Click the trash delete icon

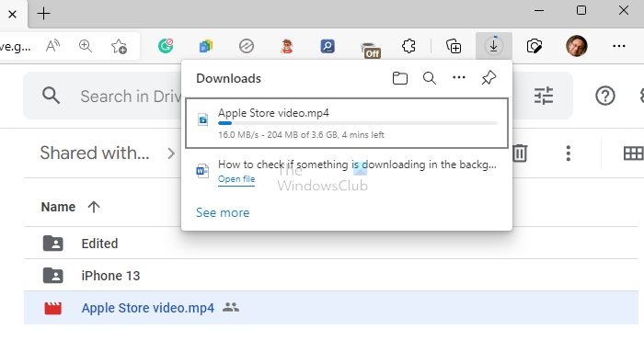tap(520, 153)
